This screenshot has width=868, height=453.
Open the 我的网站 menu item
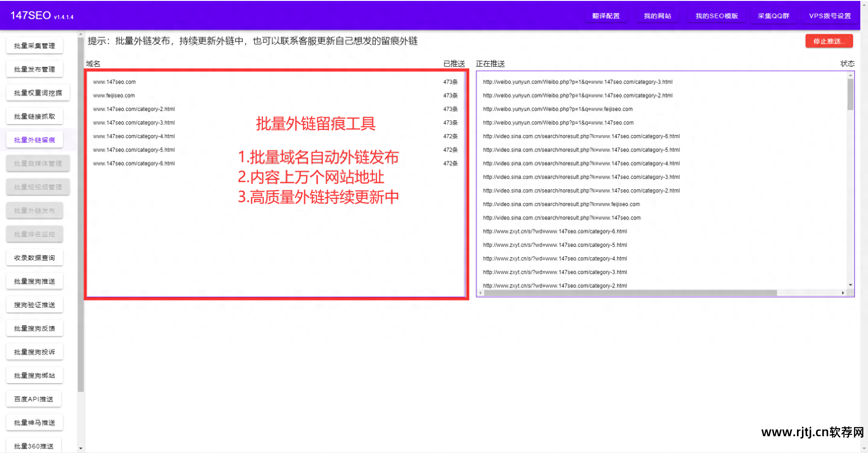point(657,15)
